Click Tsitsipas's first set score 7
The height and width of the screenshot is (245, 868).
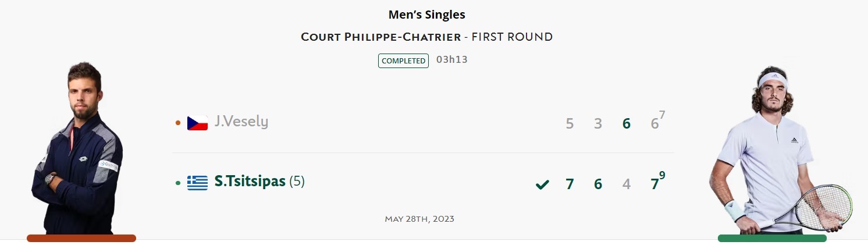coord(570,184)
